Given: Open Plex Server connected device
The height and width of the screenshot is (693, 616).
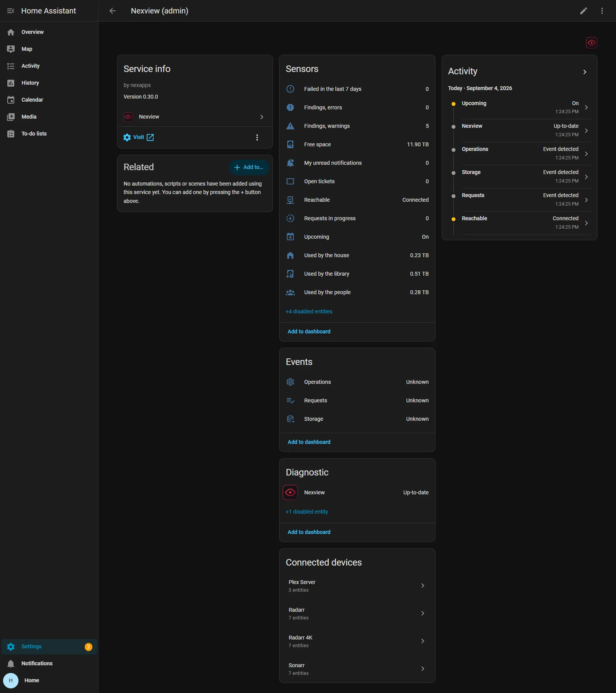Looking at the screenshot, I should coord(357,586).
